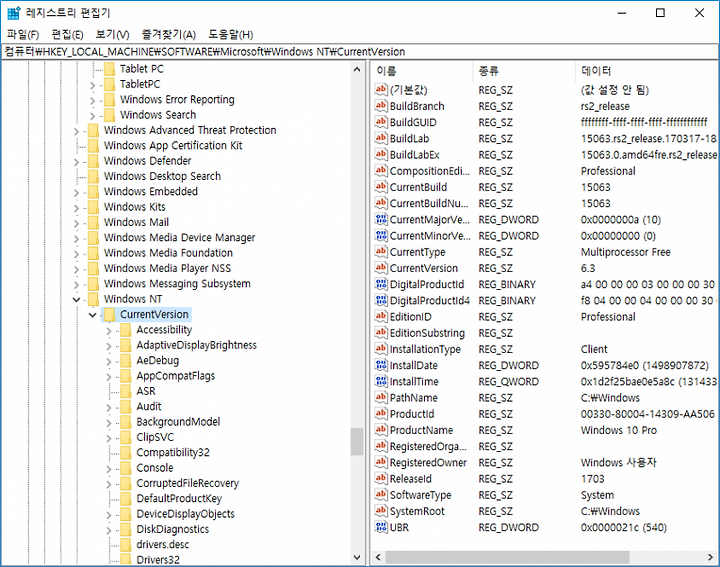Click the registry path address bar

(x=360, y=51)
